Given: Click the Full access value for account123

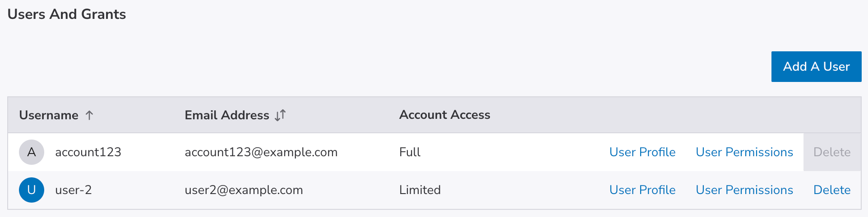Looking at the screenshot, I should 410,152.
